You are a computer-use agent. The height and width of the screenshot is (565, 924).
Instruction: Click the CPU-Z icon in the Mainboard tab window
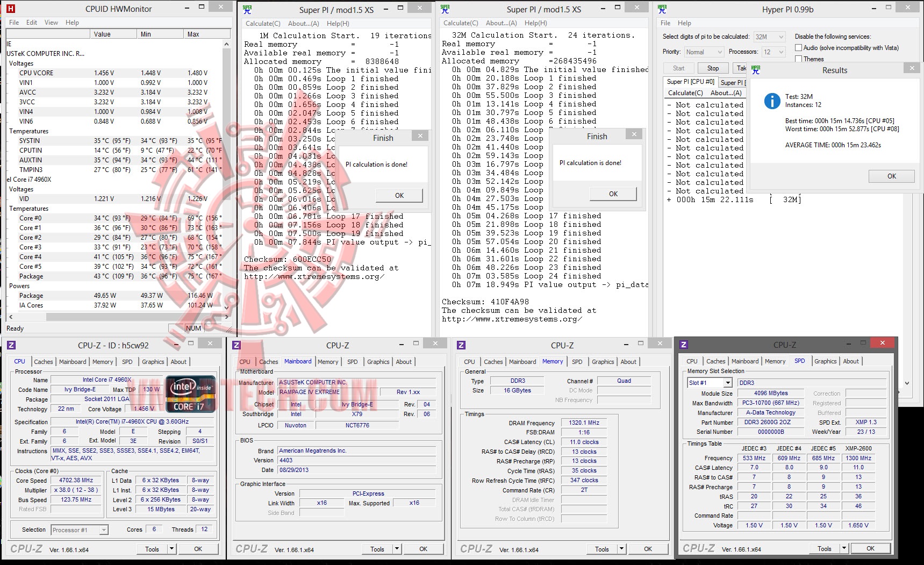237,345
